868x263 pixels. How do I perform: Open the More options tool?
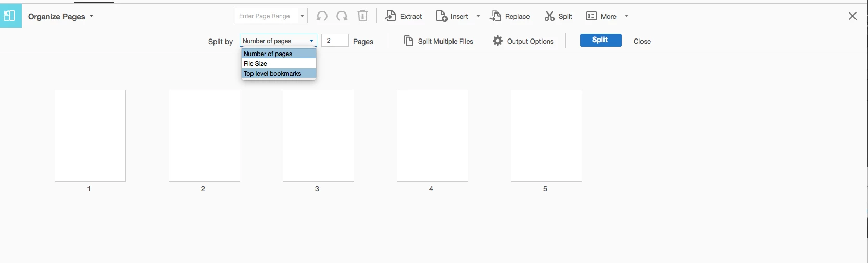(601, 16)
